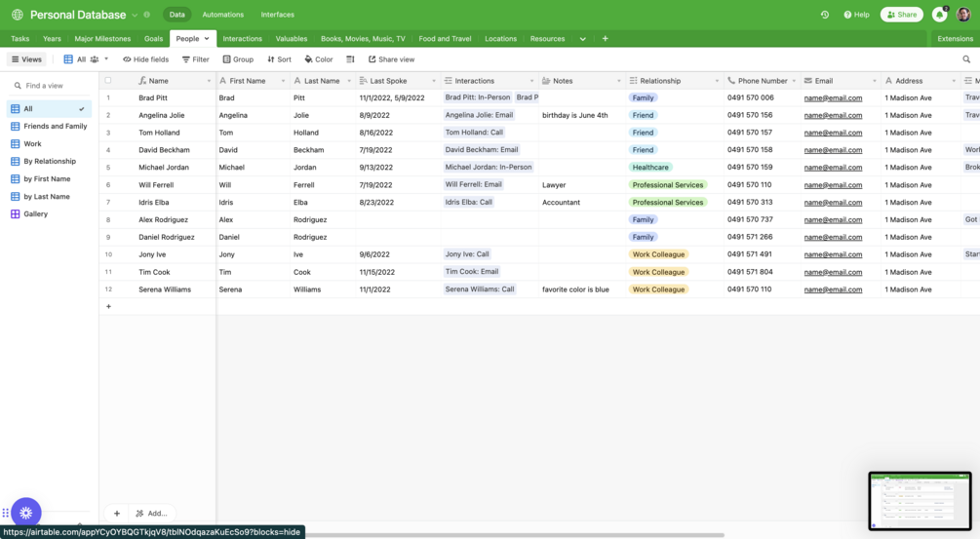Click Healthcare tag for Michael Jordan

coord(650,168)
